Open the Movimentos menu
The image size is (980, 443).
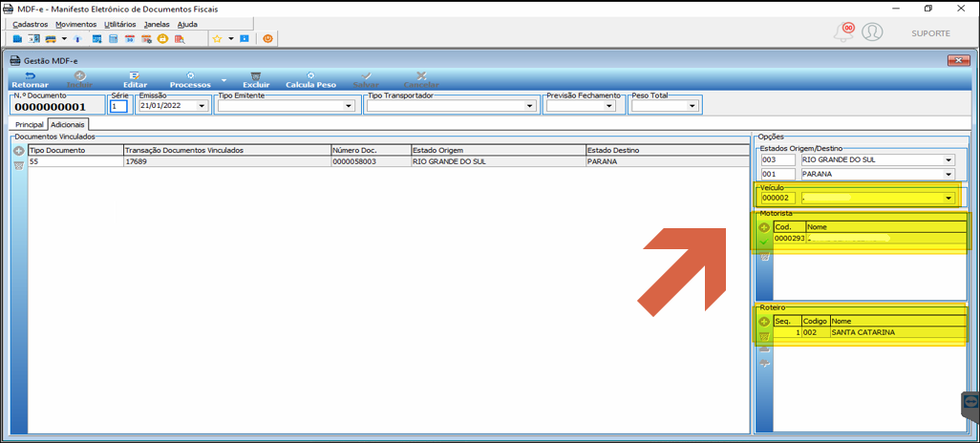click(x=75, y=25)
